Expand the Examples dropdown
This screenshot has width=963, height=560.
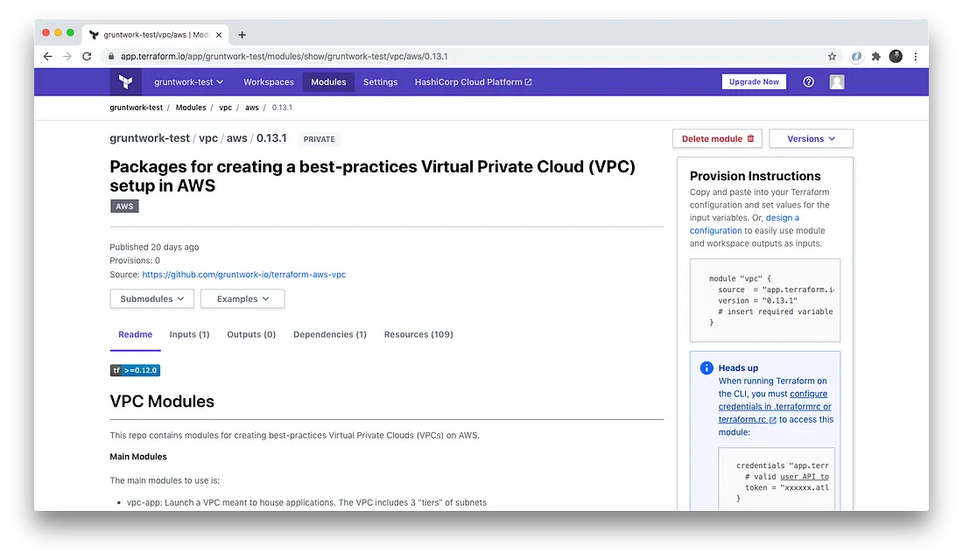tap(243, 299)
